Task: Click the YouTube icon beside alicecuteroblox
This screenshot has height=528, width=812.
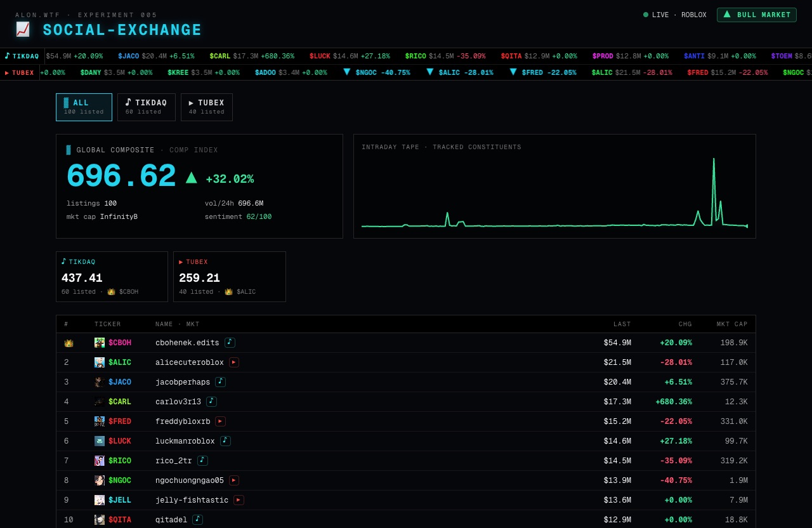Action: 234,362
